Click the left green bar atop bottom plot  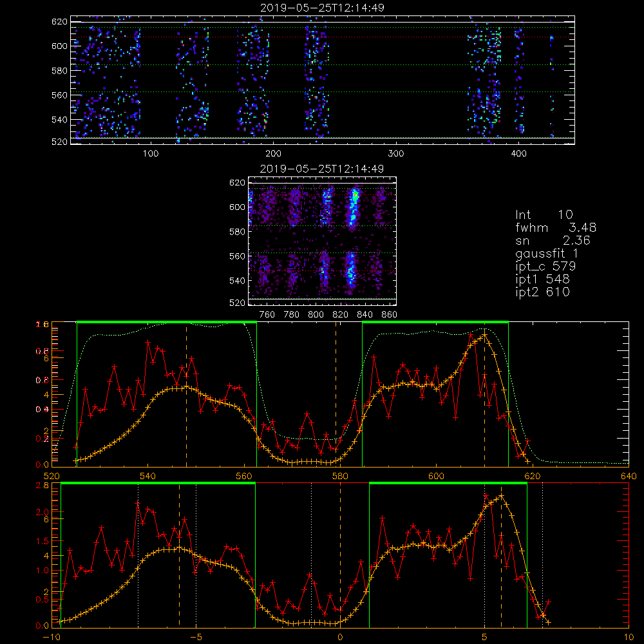click(x=158, y=484)
